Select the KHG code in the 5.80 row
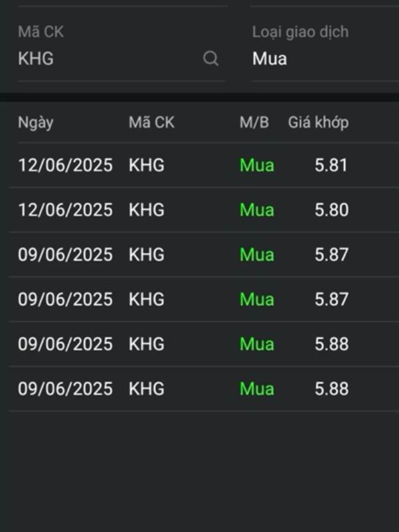The height and width of the screenshot is (532, 399). pos(146,210)
